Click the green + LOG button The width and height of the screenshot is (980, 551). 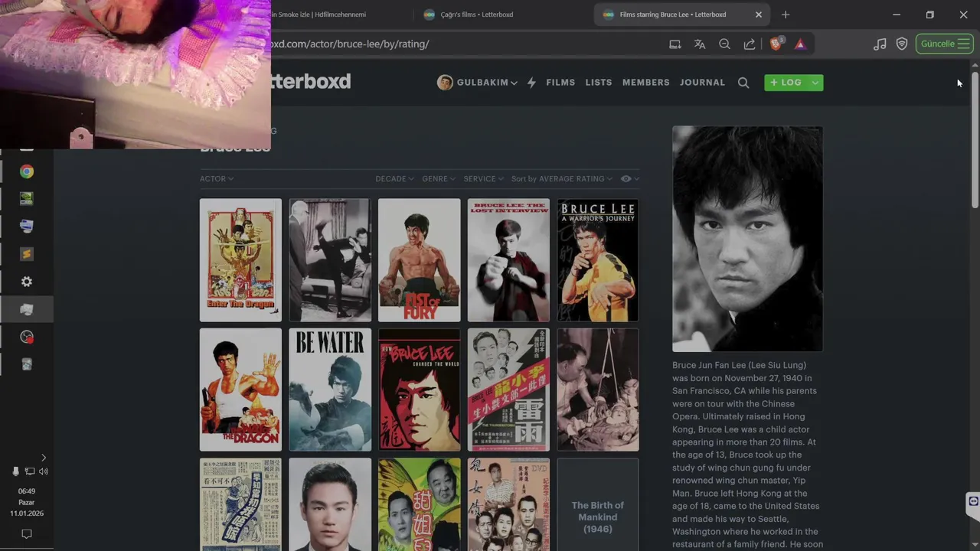tap(786, 83)
